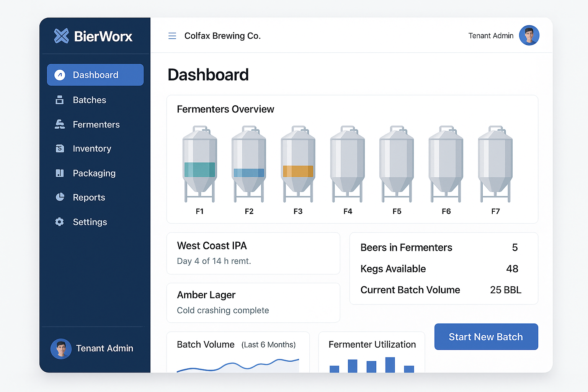The height and width of the screenshot is (392, 588).
Task: Open Settings via gear icon
Action: click(x=60, y=222)
